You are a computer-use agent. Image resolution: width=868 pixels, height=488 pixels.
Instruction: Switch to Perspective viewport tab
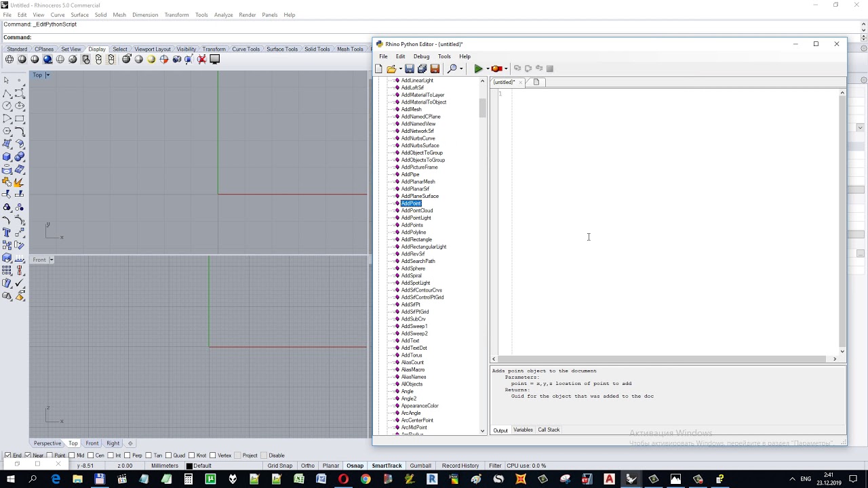(47, 443)
